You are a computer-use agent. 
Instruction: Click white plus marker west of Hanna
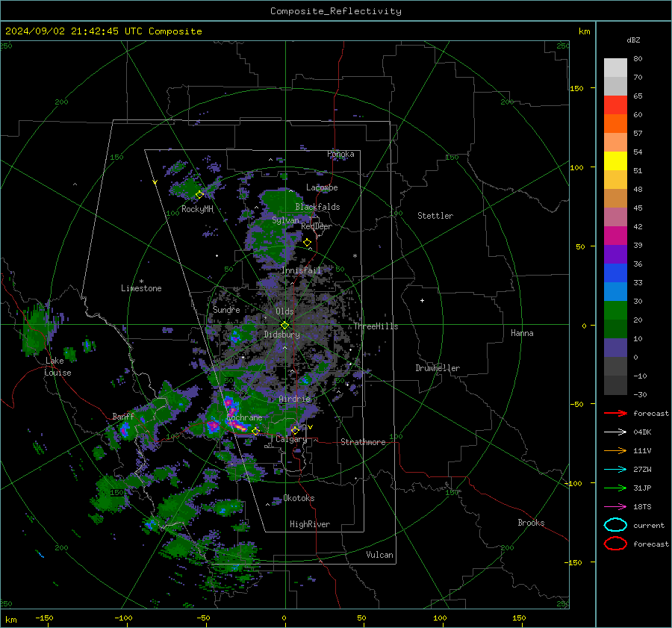point(422,300)
